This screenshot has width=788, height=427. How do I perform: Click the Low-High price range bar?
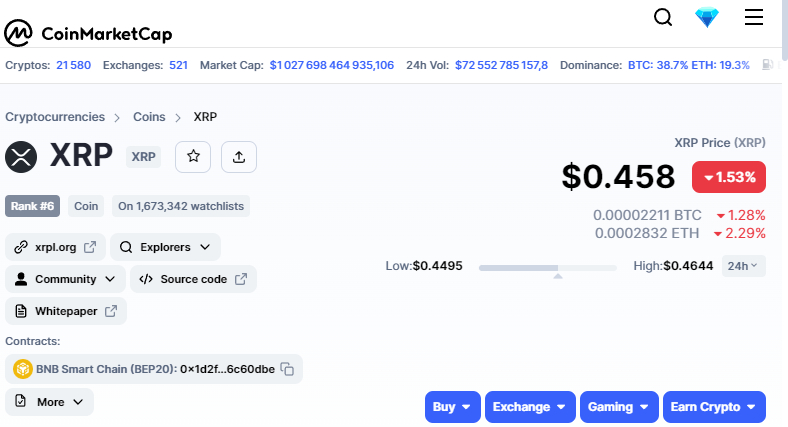pyautogui.click(x=548, y=268)
